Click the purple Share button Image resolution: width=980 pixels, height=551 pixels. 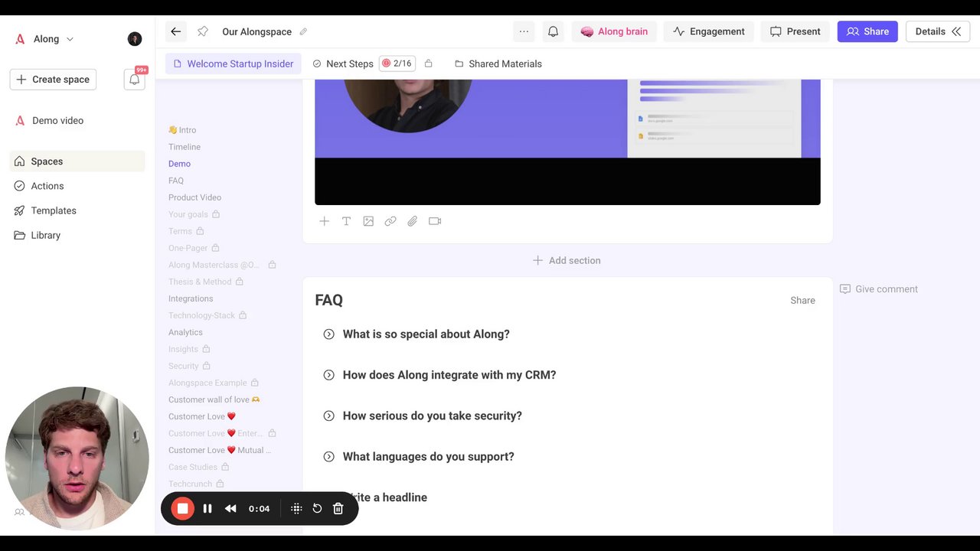(867, 31)
